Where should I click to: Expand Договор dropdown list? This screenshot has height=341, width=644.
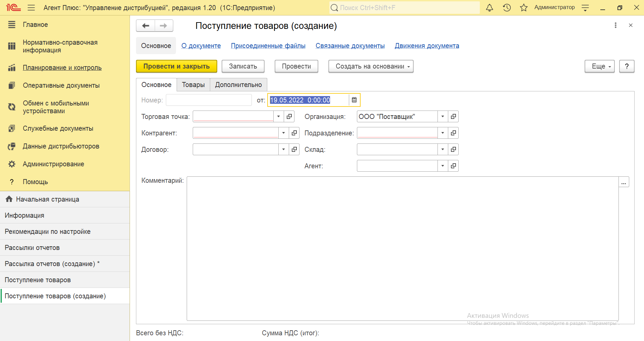[283, 150]
